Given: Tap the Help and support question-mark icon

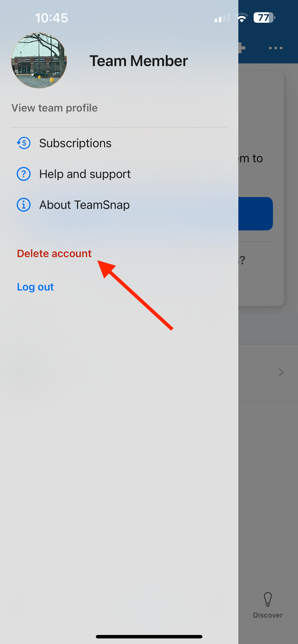Looking at the screenshot, I should pyautogui.click(x=23, y=174).
